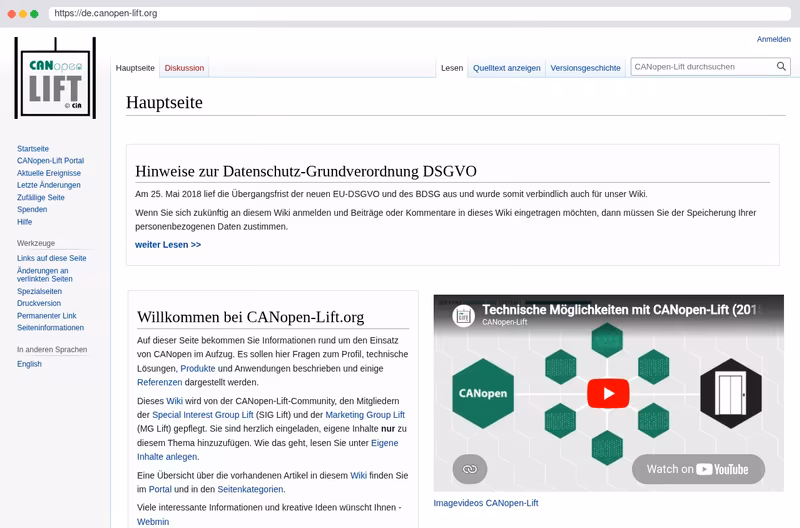Click the Wiki link before finden Sie

tap(358, 475)
